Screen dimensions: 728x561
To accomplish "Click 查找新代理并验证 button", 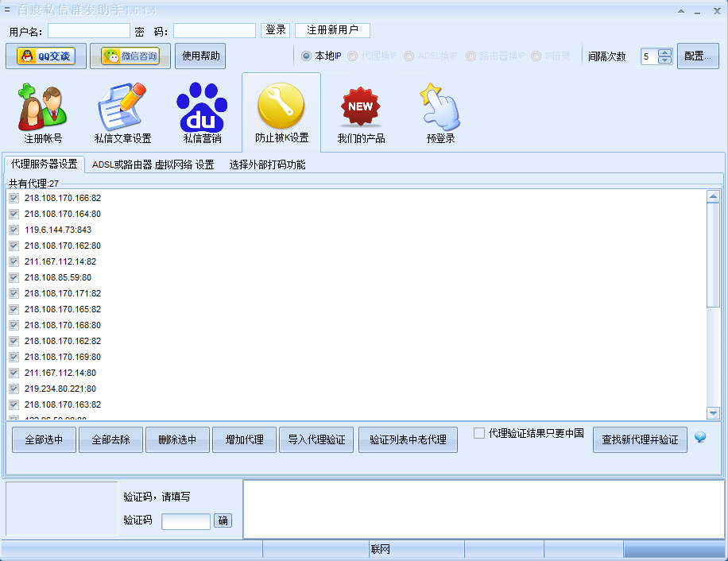I will [x=640, y=439].
